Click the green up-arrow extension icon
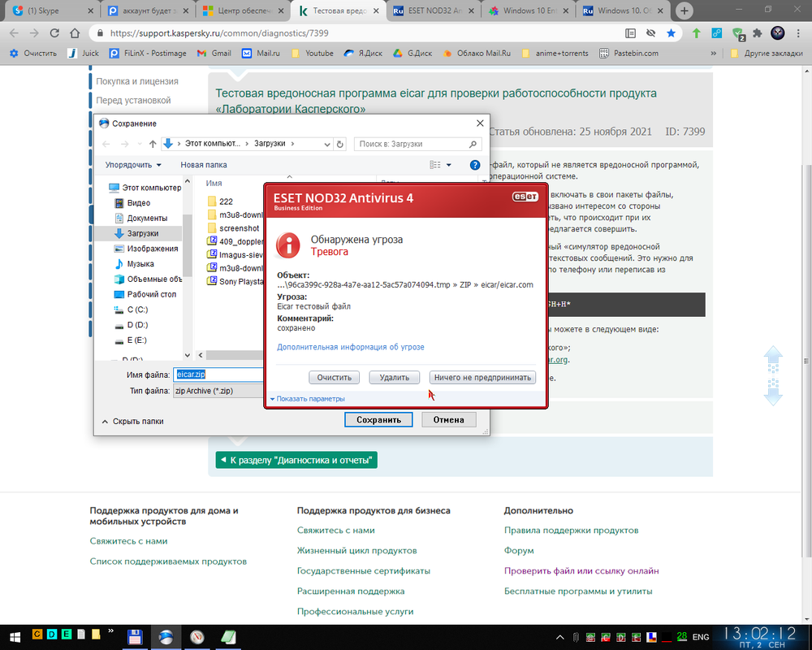Viewport: 812px width, 650px height. pos(697,33)
